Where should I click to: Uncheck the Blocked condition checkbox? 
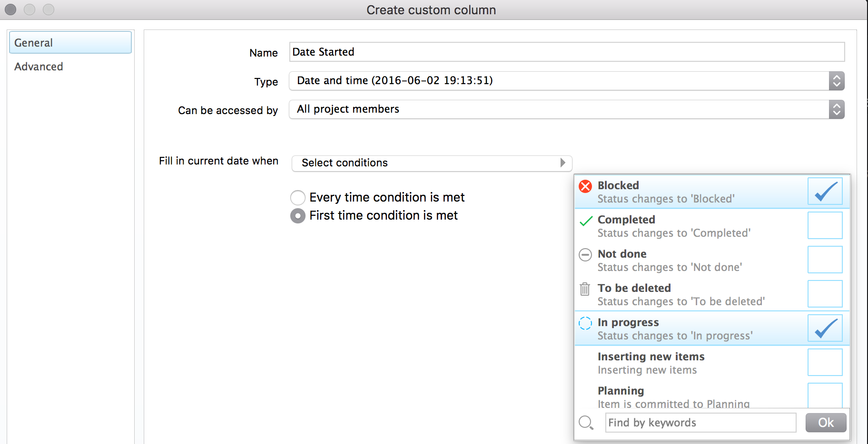[825, 191]
